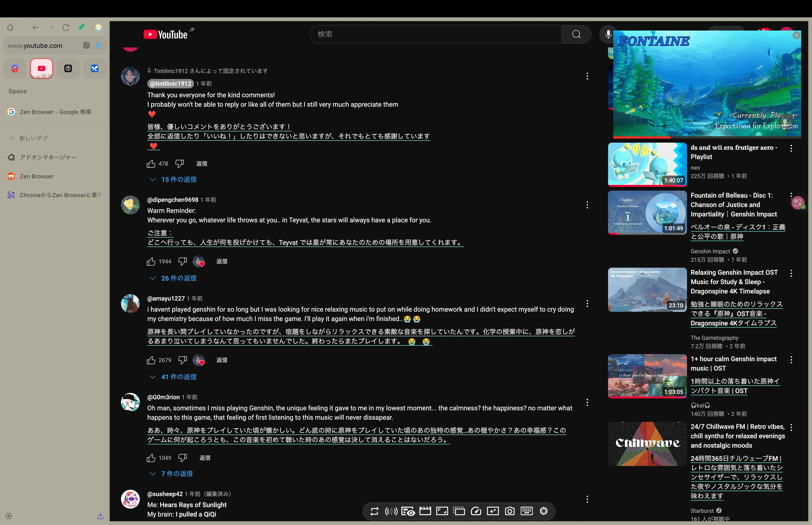This screenshot has width=812, height=525.
Task: Click the card-with-eye icon in video toolbar
Action: [408, 511]
